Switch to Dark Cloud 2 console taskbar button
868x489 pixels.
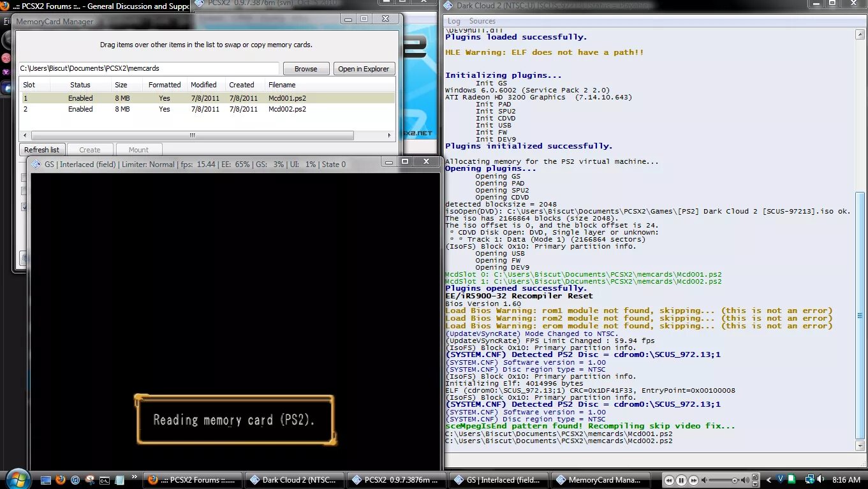[293, 480]
